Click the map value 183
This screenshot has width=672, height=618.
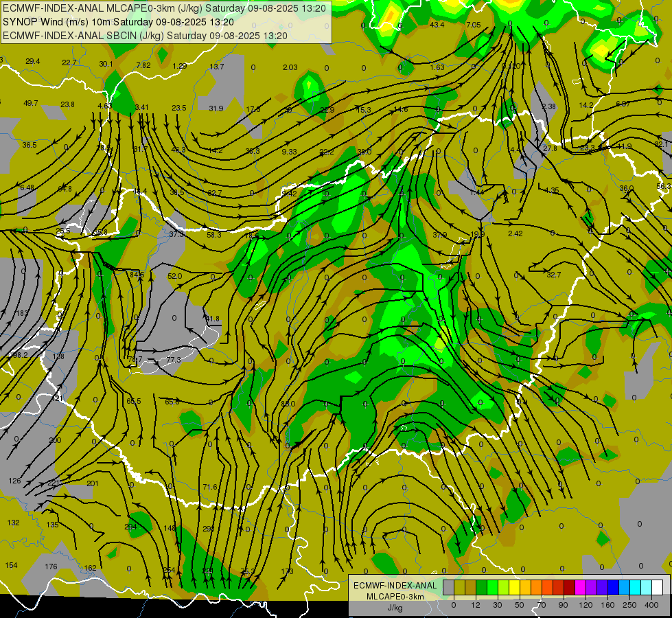pos(22,313)
